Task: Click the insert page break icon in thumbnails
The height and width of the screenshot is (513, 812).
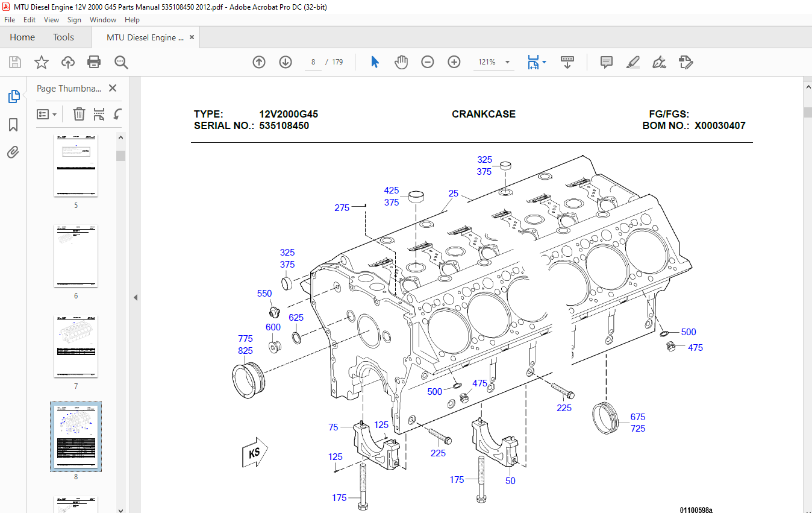Action: pos(99,114)
